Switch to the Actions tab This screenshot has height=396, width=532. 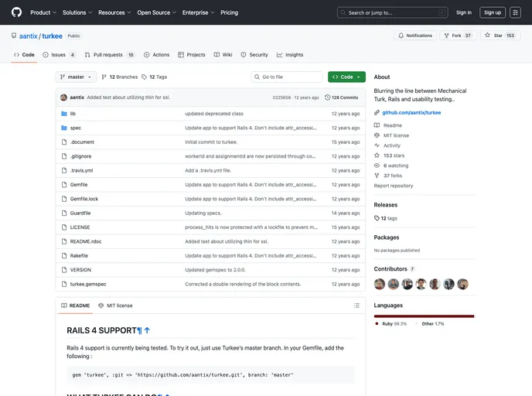tap(156, 55)
